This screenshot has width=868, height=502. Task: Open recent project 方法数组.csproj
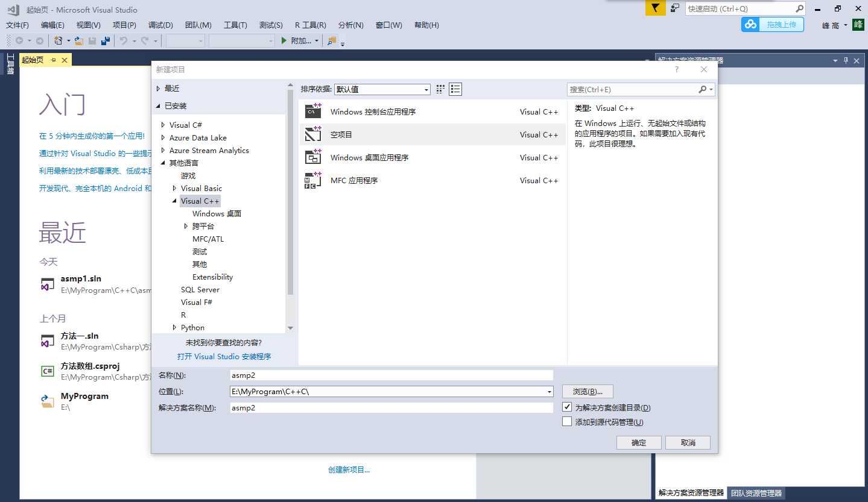pos(90,366)
